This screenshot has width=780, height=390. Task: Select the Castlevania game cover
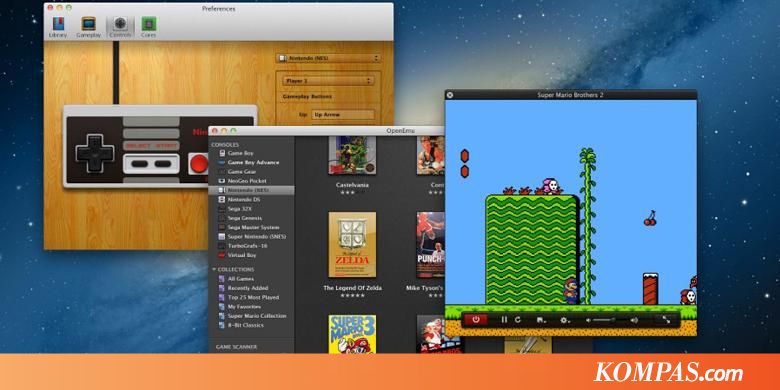352,155
